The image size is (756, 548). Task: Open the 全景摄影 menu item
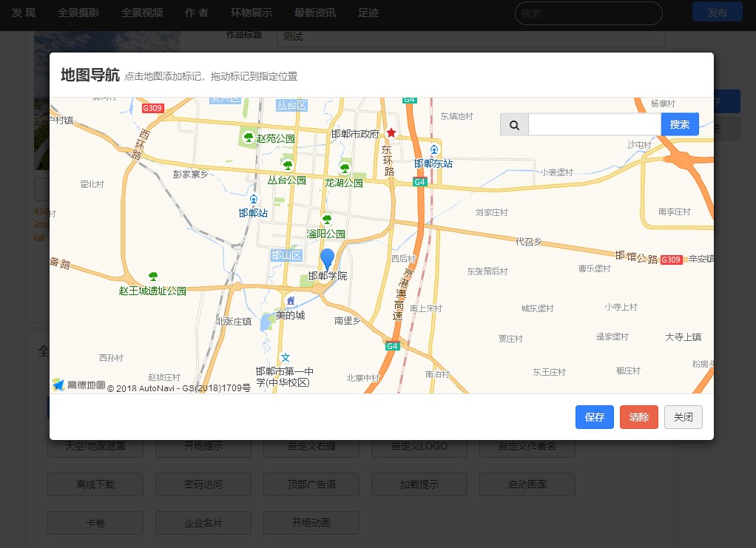78,13
